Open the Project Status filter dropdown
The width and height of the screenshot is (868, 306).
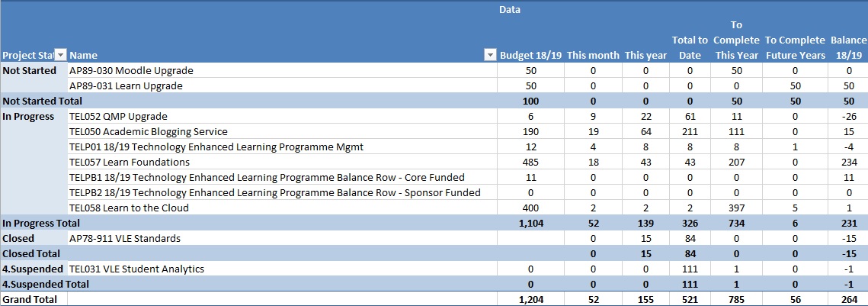[62, 55]
